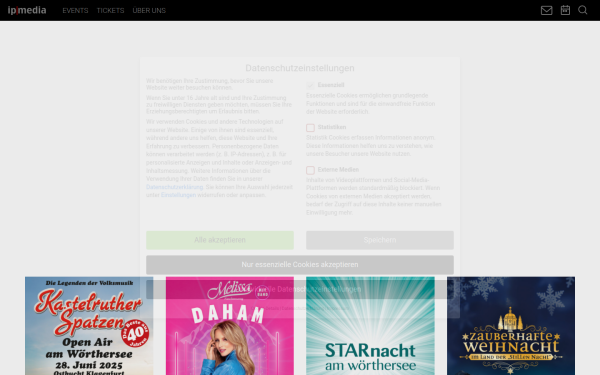Image resolution: width=600 pixels, height=375 pixels.
Task: Enable the Statistiken checkbox
Action: (x=310, y=128)
